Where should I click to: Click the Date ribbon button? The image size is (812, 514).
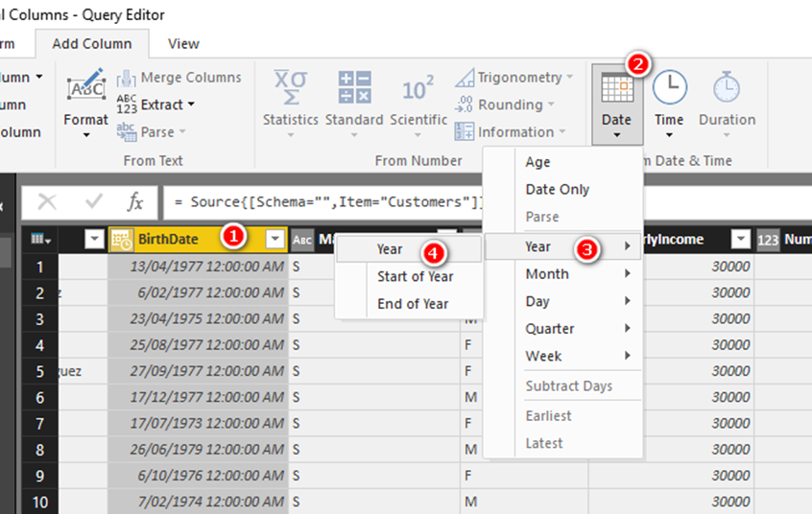point(617,104)
